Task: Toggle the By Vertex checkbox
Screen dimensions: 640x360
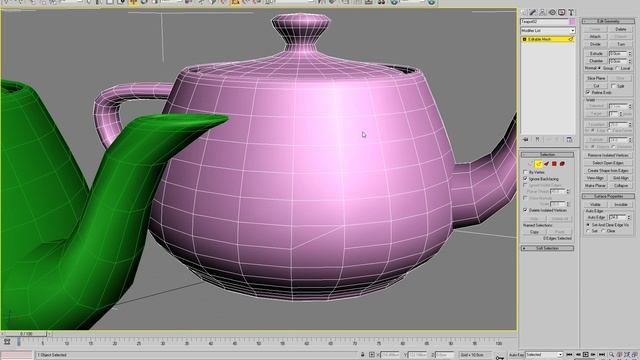Action: [526, 172]
